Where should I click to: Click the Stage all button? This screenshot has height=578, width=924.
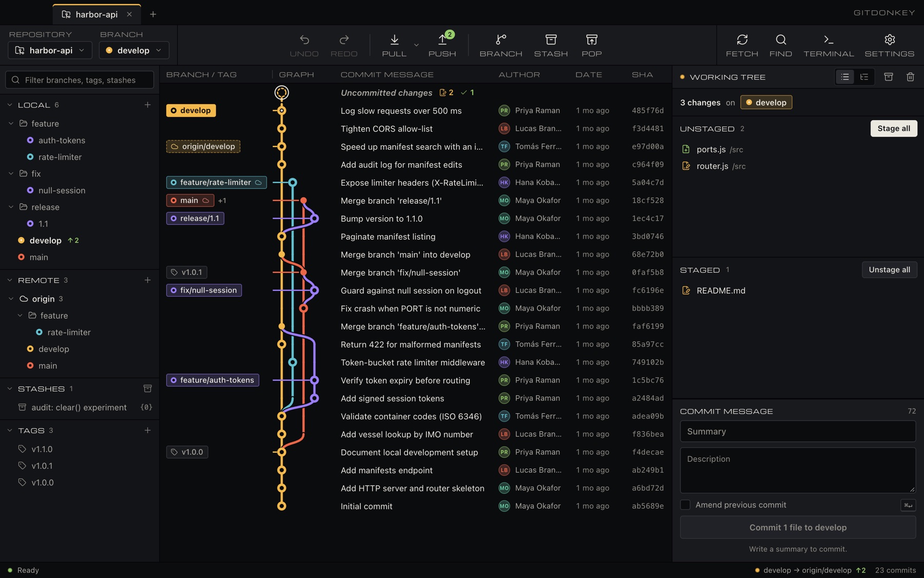point(894,128)
